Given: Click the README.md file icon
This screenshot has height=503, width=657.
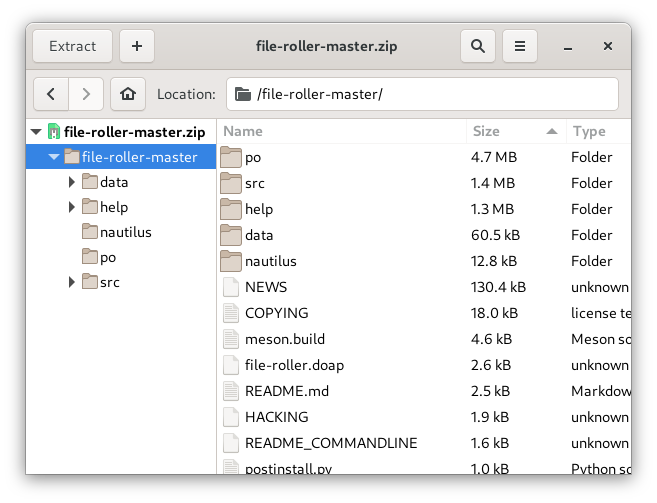Looking at the screenshot, I should coord(231,391).
